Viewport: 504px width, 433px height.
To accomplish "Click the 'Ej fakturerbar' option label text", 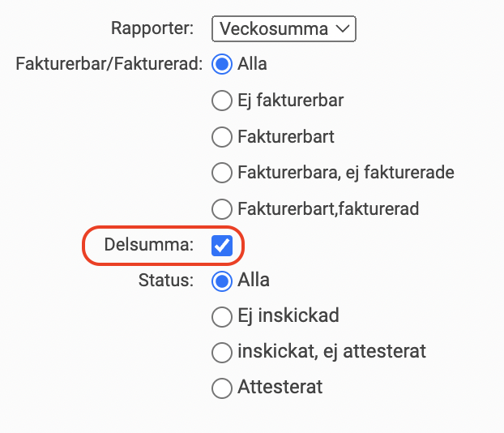I will click(290, 101).
